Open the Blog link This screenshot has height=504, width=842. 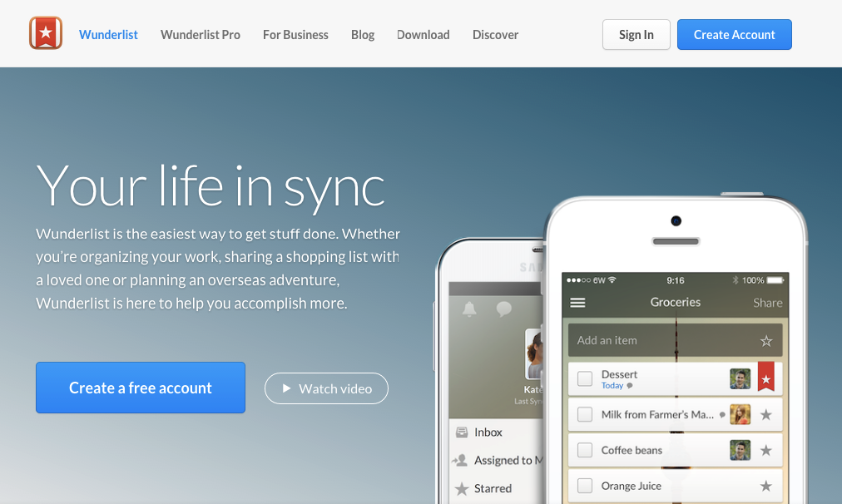363,35
